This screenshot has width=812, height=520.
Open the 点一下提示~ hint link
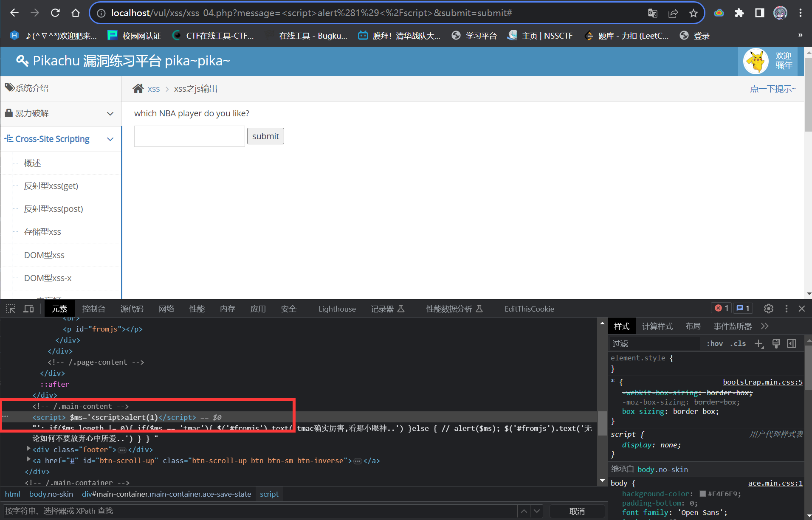[x=773, y=89]
